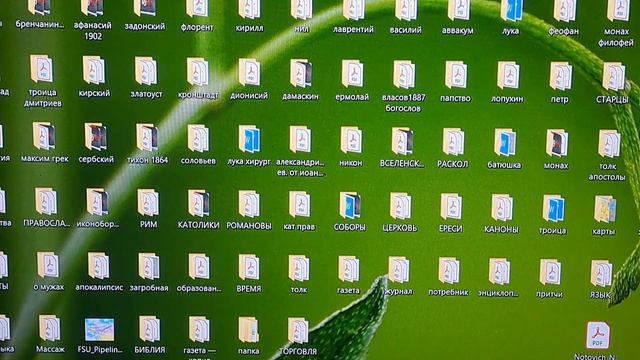Open the монах folder icon
This screenshot has width=640, height=360.
[x=557, y=143]
